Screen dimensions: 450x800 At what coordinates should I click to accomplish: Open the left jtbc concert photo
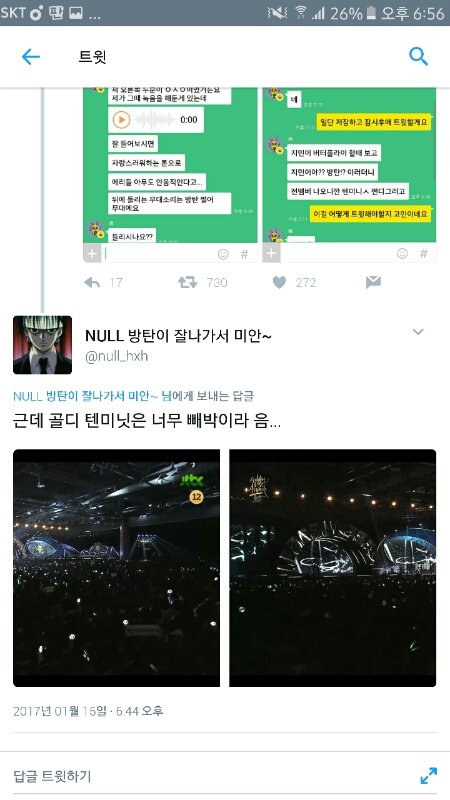tap(116, 568)
